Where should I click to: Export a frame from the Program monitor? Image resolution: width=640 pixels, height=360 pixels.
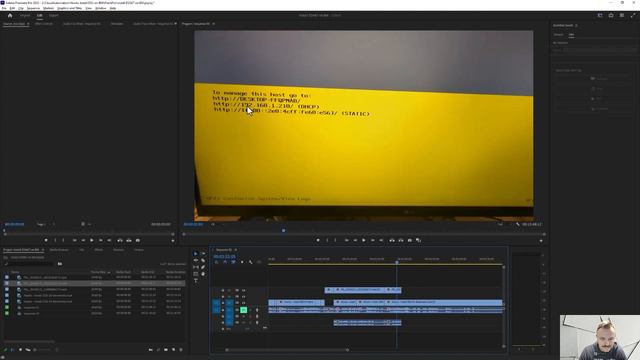point(410,240)
